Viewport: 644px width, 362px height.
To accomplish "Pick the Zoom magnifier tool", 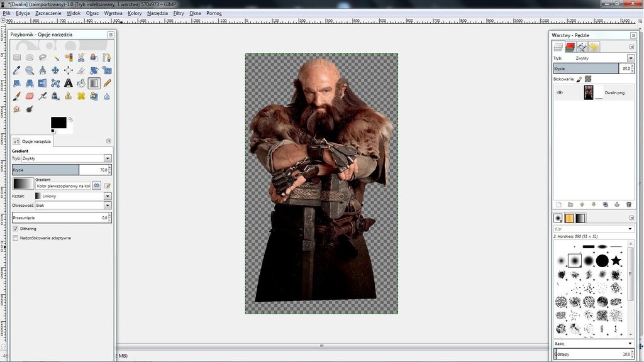I will pyautogui.click(x=30, y=70).
